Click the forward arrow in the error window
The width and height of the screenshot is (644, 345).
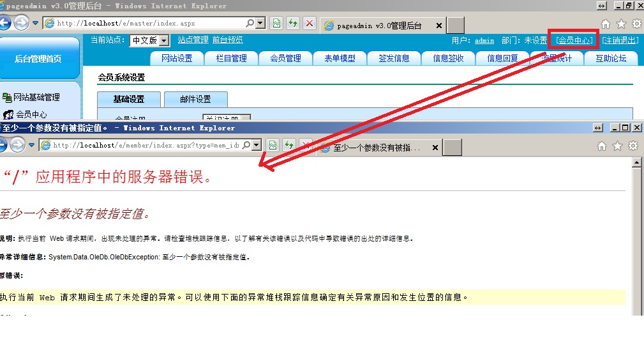[x=19, y=145]
